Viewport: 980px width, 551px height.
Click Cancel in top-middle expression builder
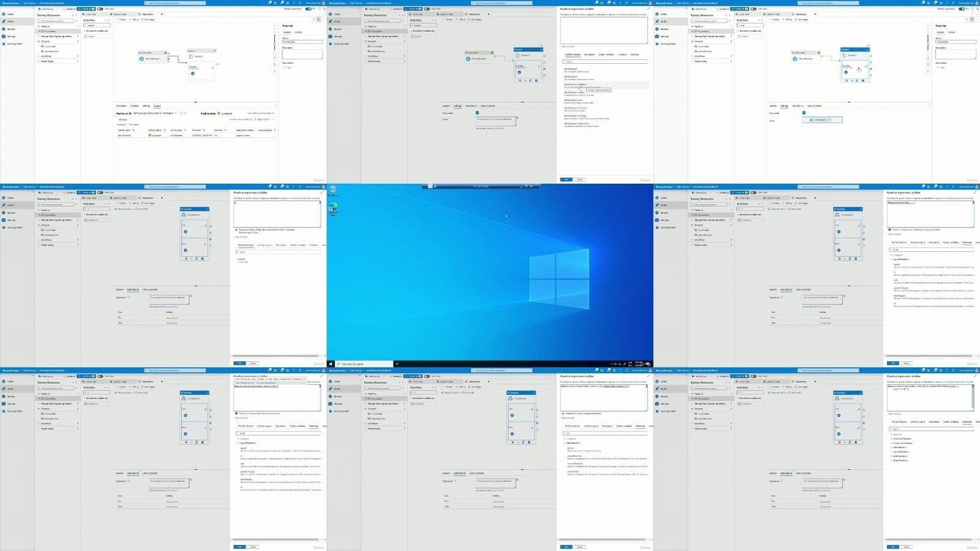click(x=580, y=180)
